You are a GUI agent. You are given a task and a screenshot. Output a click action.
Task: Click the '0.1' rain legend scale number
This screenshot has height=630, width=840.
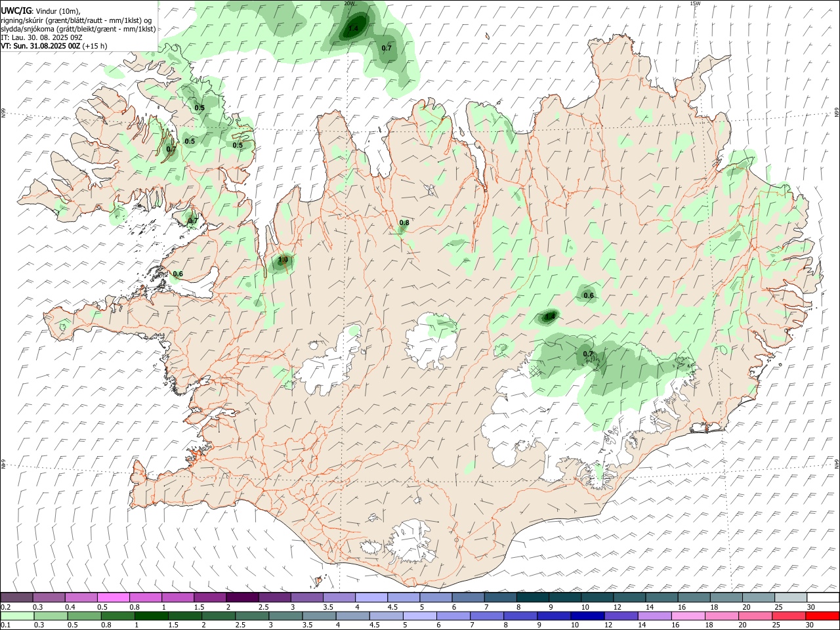tap(5, 625)
